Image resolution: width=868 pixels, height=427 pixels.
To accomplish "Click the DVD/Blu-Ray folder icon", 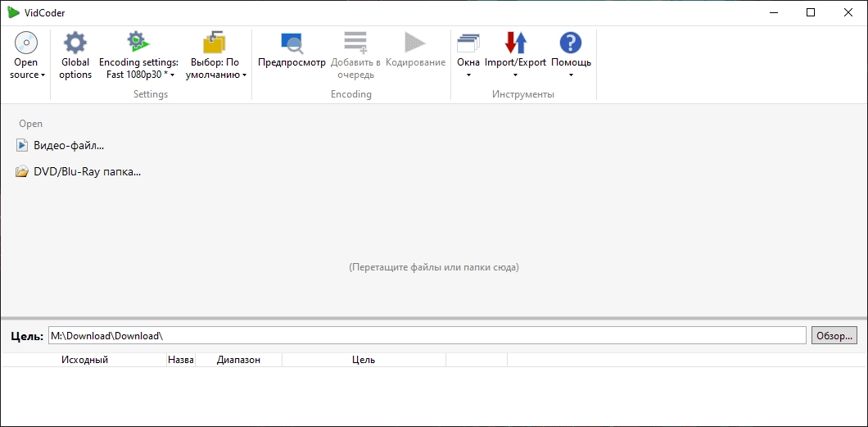I will 22,171.
